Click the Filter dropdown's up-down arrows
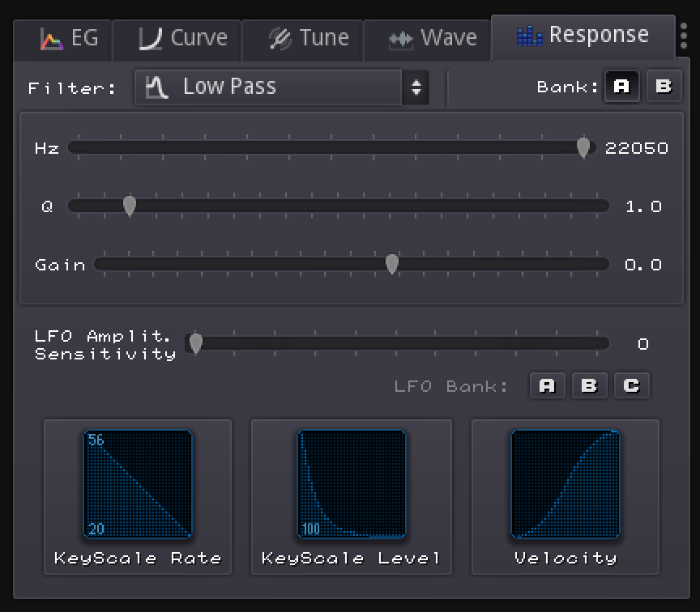This screenshot has height=612, width=700. tap(416, 87)
